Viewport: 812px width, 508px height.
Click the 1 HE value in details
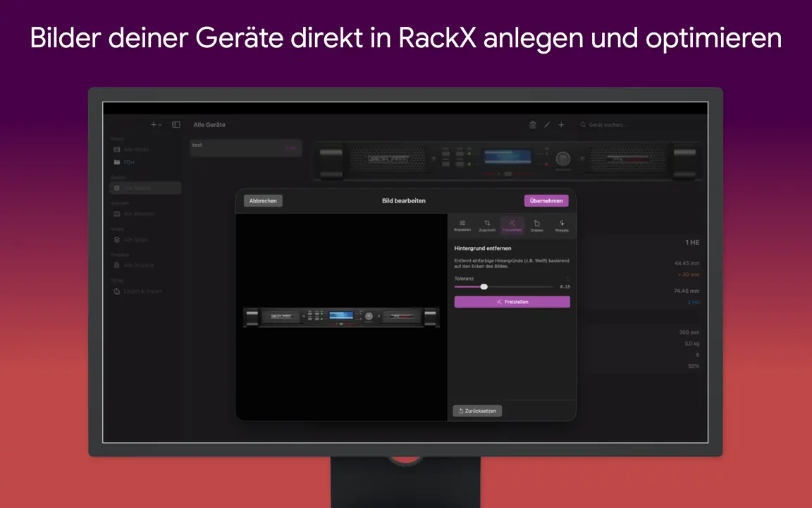click(x=692, y=242)
